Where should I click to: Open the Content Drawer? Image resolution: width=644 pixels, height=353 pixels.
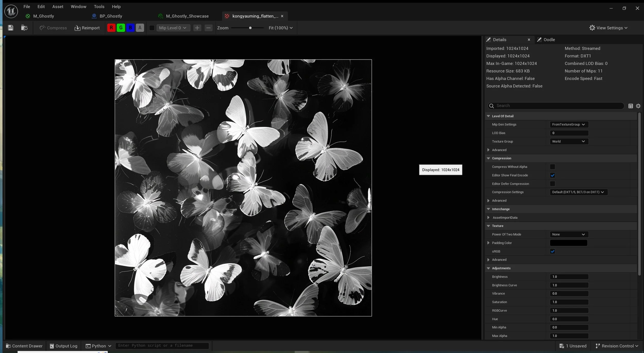click(x=24, y=346)
